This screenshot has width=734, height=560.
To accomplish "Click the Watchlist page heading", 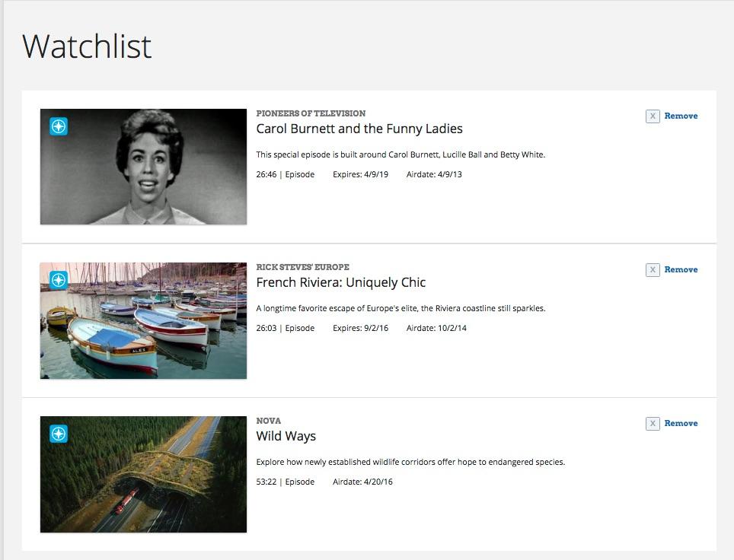I will (87, 46).
